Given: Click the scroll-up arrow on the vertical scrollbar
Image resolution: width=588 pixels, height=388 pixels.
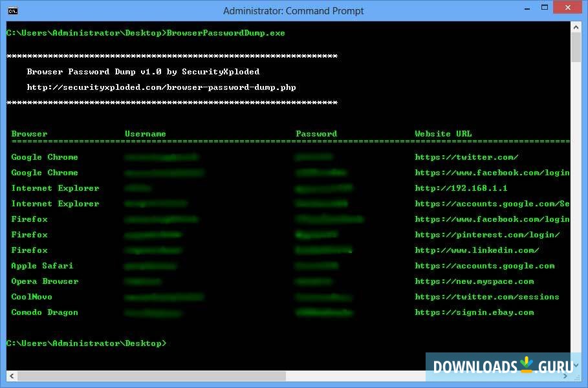Looking at the screenshot, I should pyautogui.click(x=575, y=27).
